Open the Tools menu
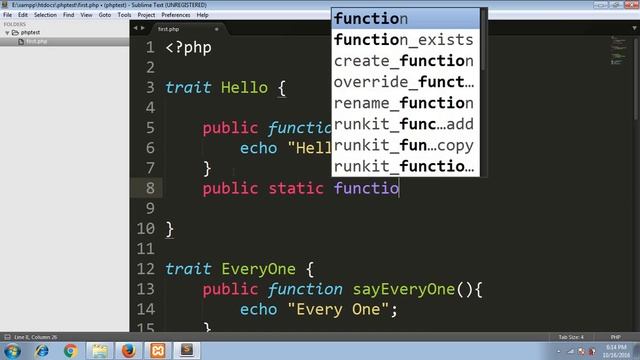 124,15
